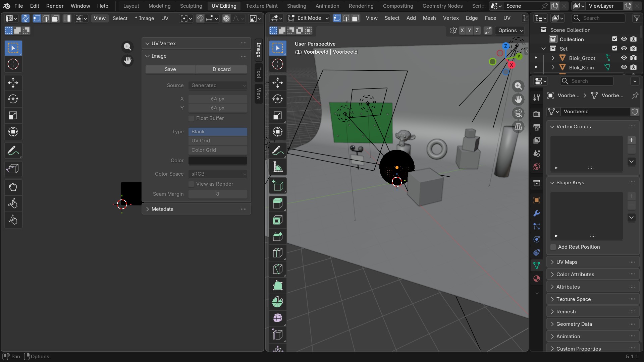Enable the Float Buffer checkbox
Image resolution: width=644 pixels, height=362 pixels.
click(x=191, y=118)
